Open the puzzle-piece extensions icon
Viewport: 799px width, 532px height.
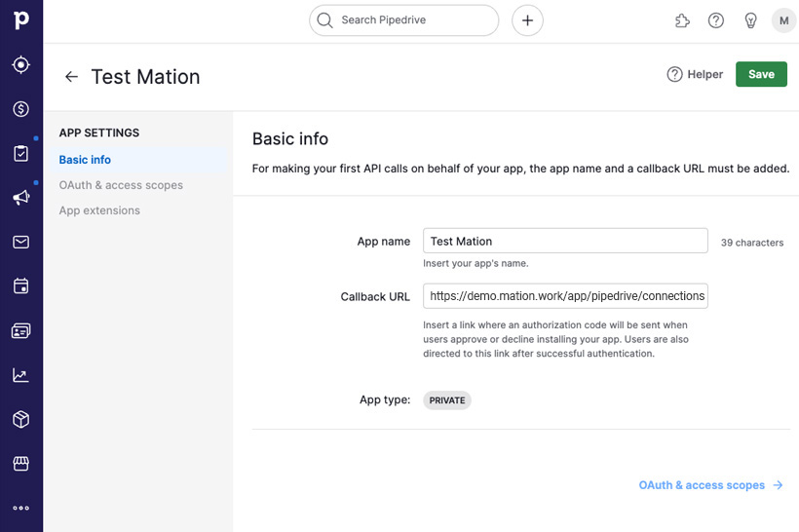pyautogui.click(x=682, y=20)
